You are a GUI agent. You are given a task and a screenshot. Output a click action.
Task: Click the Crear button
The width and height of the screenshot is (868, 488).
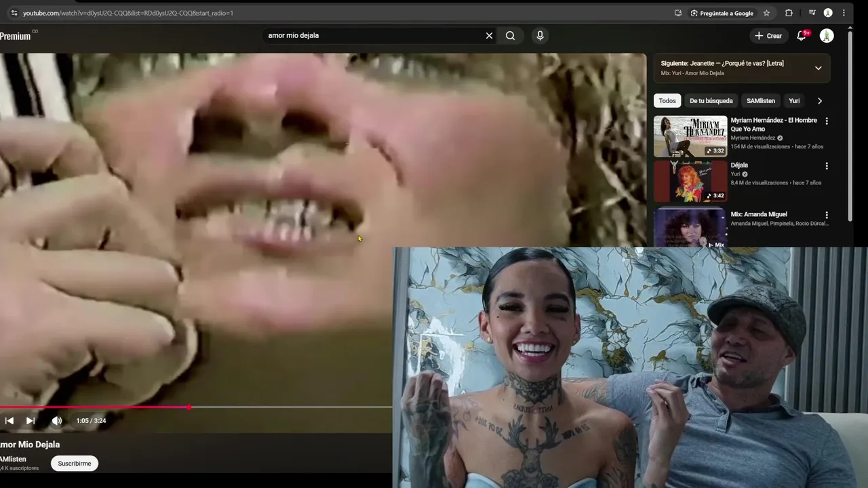coord(768,36)
